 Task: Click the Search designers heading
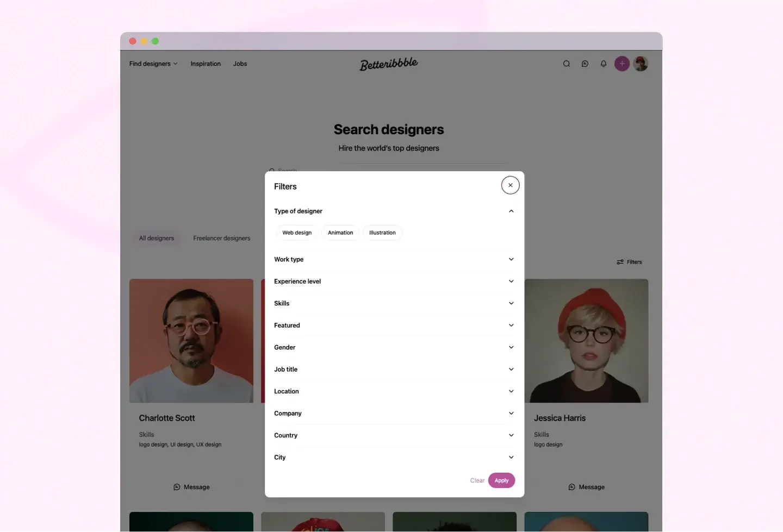click(389, 129)
